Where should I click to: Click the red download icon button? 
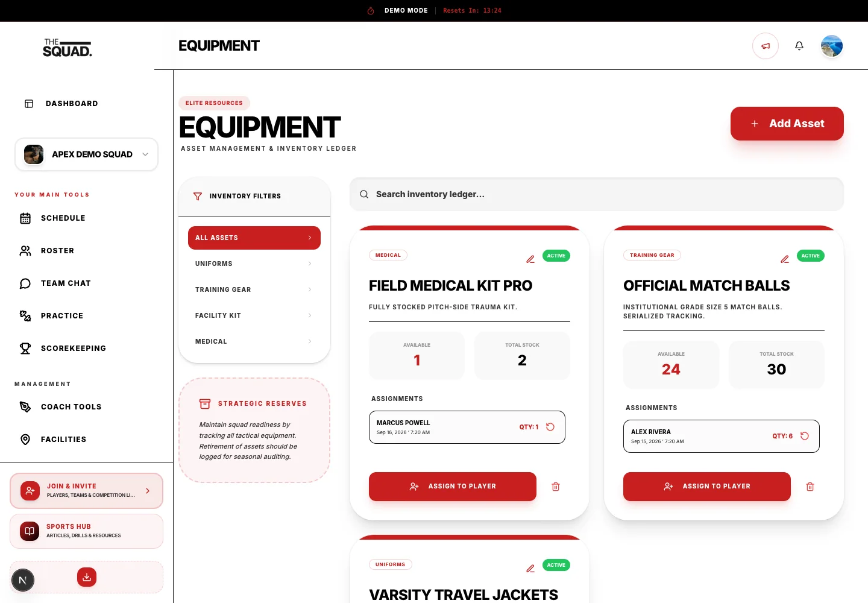(87, 577)
